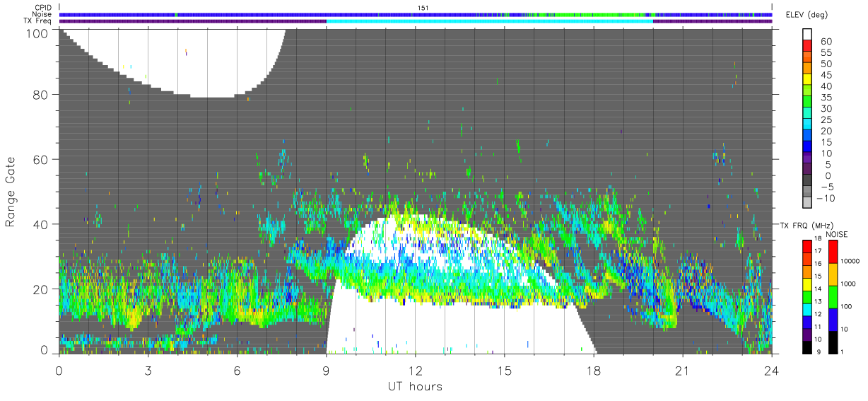Click the CPID value '151'
This screenshot has height=401, width=868.
coord(423,8)
